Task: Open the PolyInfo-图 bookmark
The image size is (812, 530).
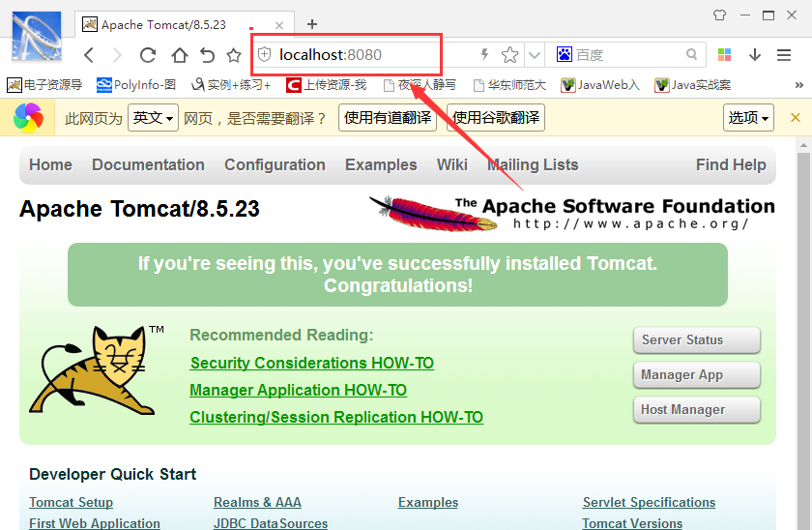Action: pyautogui.click(x=136, y=84)
